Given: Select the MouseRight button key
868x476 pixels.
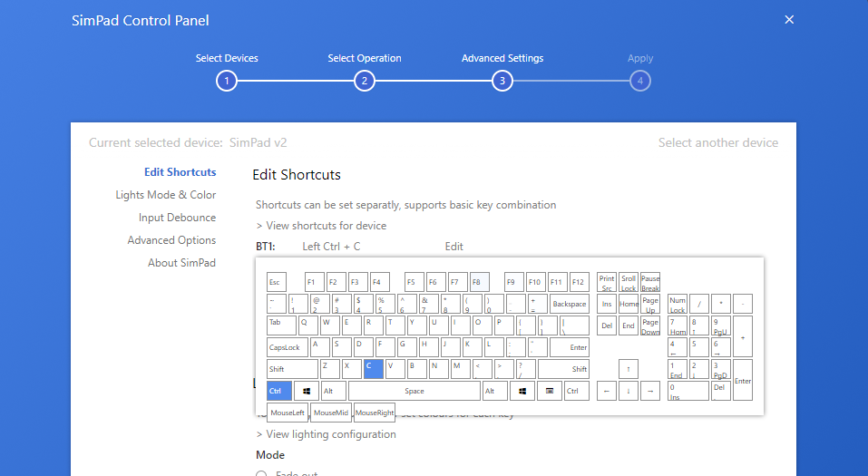Looking at the screenshot, I should 375,413.
